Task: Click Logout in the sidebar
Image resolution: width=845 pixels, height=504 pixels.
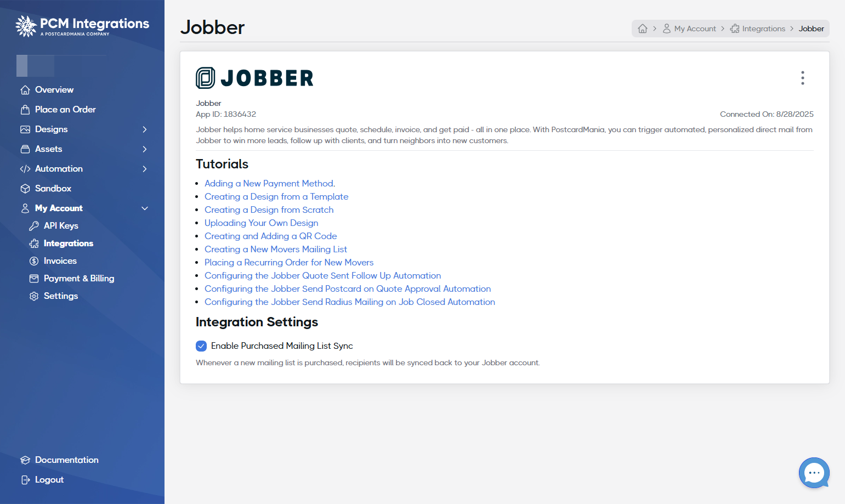Action: [49, 480]
